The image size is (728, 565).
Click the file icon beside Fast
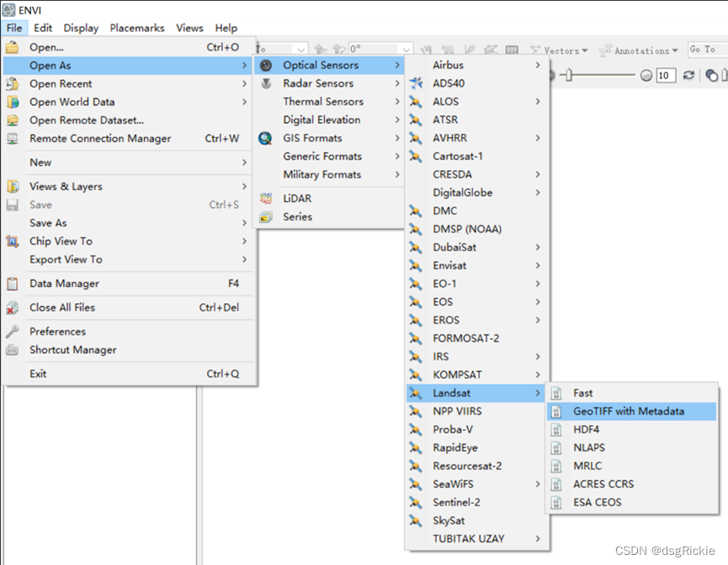pyautogui.click(x=555, y=393)
